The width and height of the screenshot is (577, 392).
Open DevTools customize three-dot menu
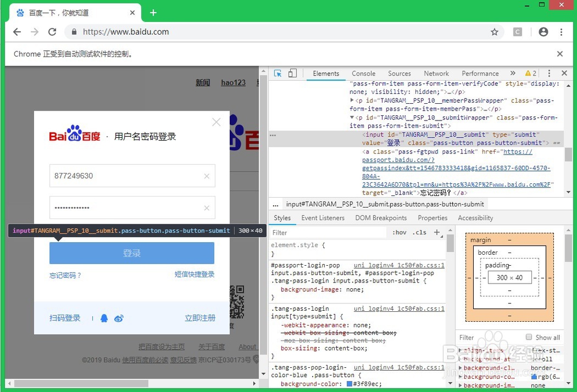pyautogui.click(x=549, y=73)
